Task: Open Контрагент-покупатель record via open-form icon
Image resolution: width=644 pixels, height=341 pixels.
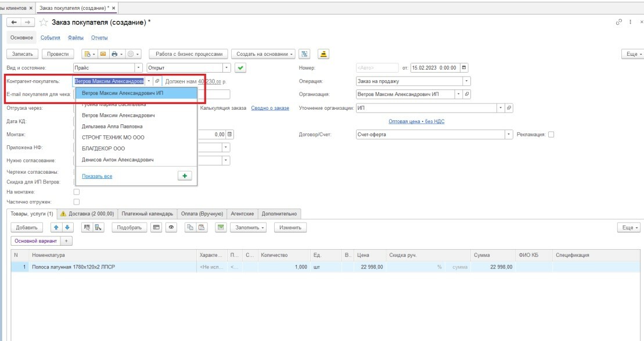Action: [157, 81]
